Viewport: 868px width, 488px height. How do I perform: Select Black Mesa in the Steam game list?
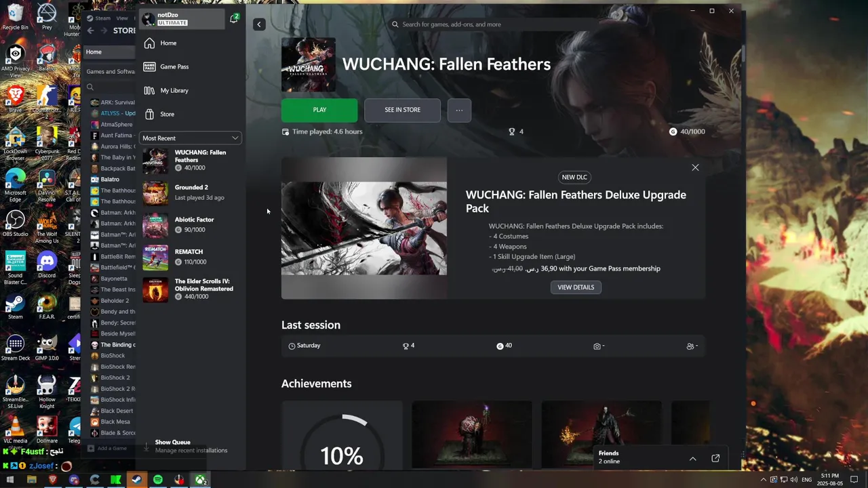tap(115, 422)
